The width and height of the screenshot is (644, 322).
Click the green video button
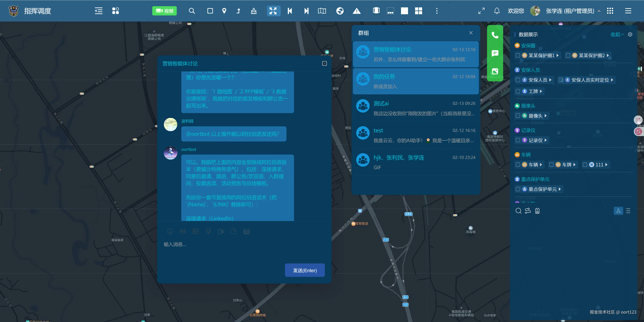pyautogui.click(x=164, y=11)
